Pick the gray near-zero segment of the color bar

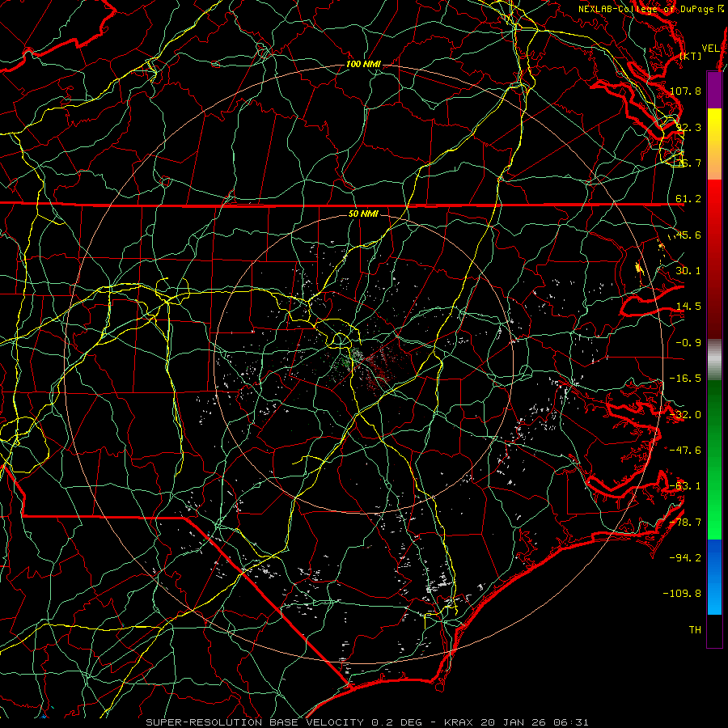(714, 360)
